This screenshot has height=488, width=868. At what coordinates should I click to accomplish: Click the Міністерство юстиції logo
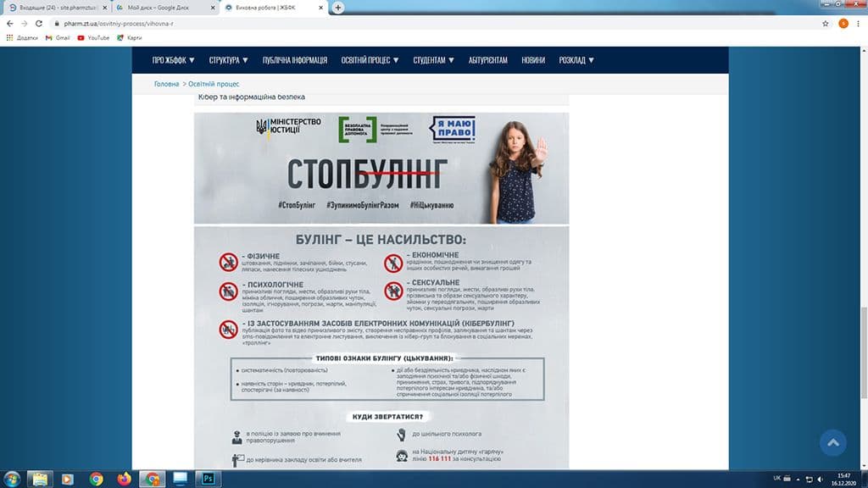[288, 127]
